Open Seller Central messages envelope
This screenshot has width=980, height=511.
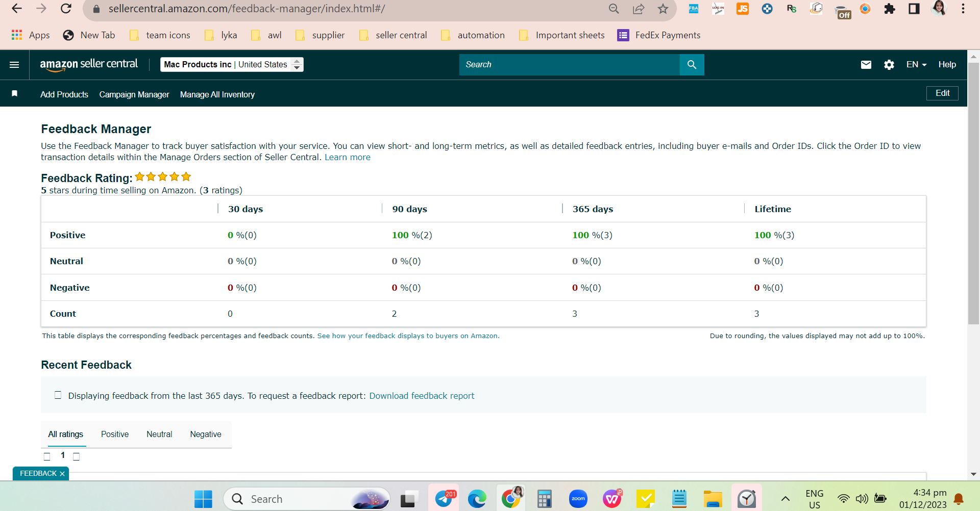coord(866,65)
